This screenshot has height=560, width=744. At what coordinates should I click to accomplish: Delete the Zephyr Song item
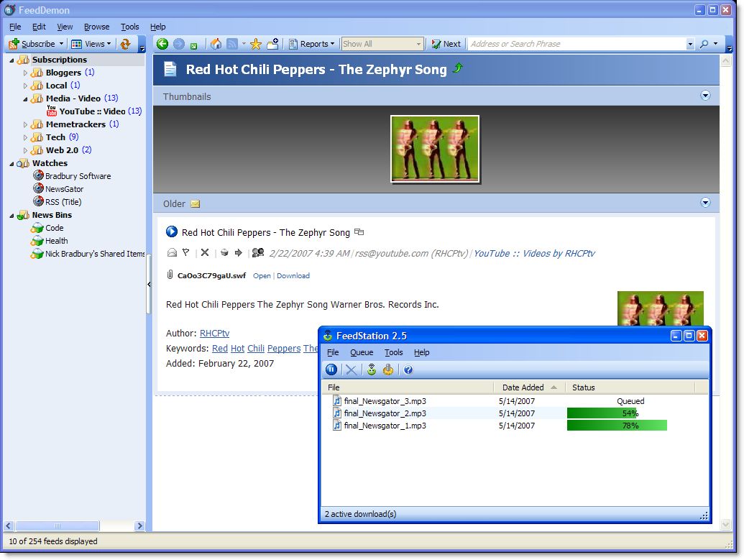click(x=204, y=253)
